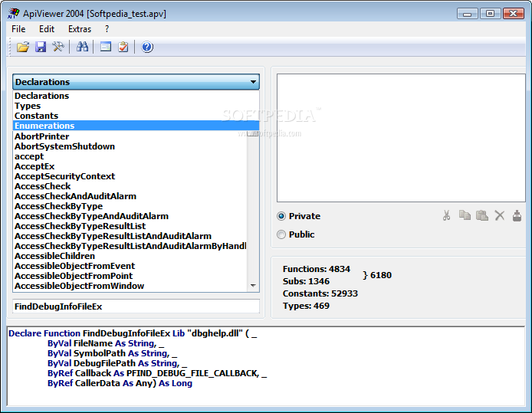Click the 6180 total count
Image resolution: width=532 pixels, height=413 pixels.
[x=381, y=275]
